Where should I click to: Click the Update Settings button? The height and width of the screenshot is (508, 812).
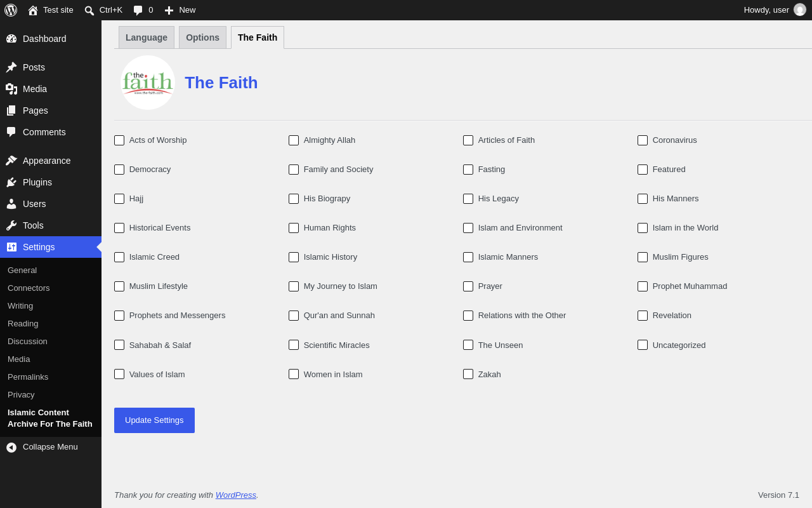tap(154, 420)
